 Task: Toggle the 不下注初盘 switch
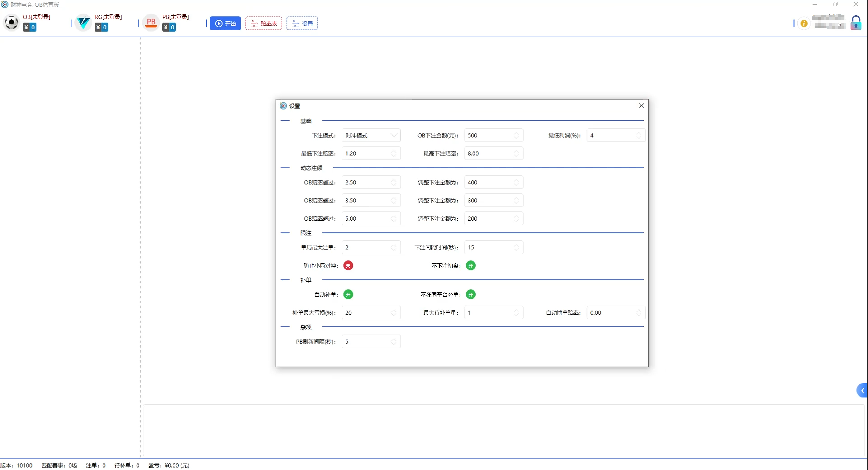471,266
